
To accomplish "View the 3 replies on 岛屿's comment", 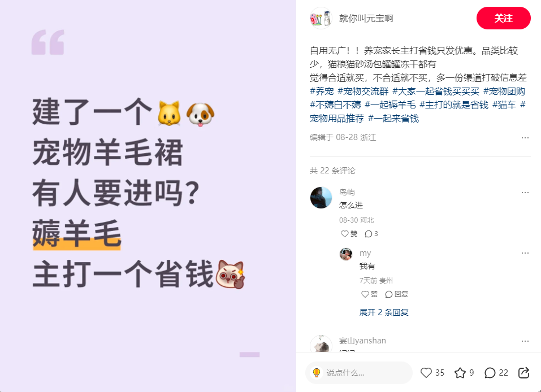I will [371, 234].
